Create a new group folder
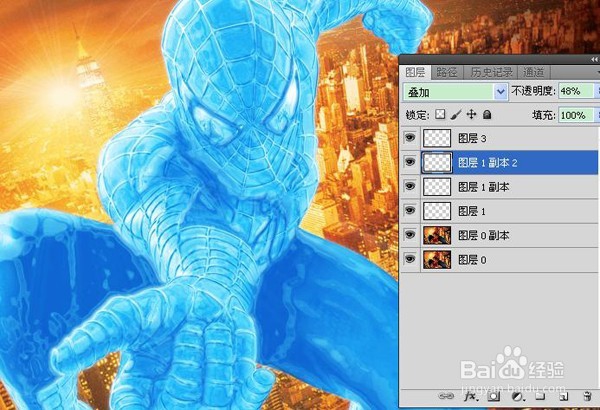 (x=540, y=396)
